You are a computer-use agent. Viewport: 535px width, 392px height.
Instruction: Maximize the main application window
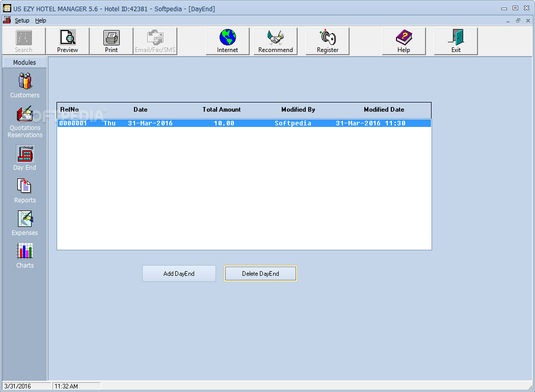pos(516,8)
